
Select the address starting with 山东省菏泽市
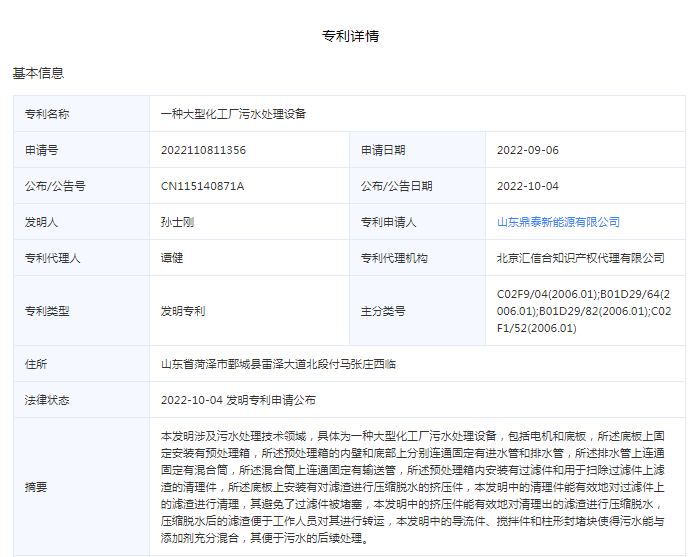coord(278,364)
